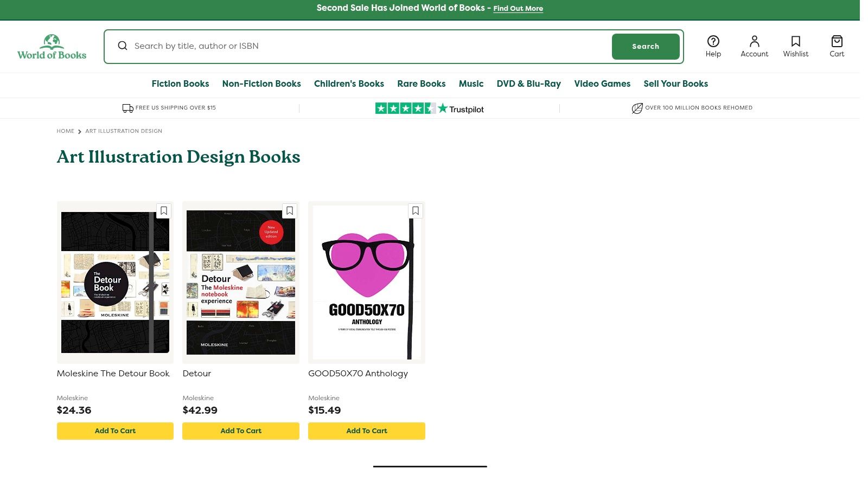Open the Detour book cover thumbnail
Screen dimensions: 868x488
241,282
